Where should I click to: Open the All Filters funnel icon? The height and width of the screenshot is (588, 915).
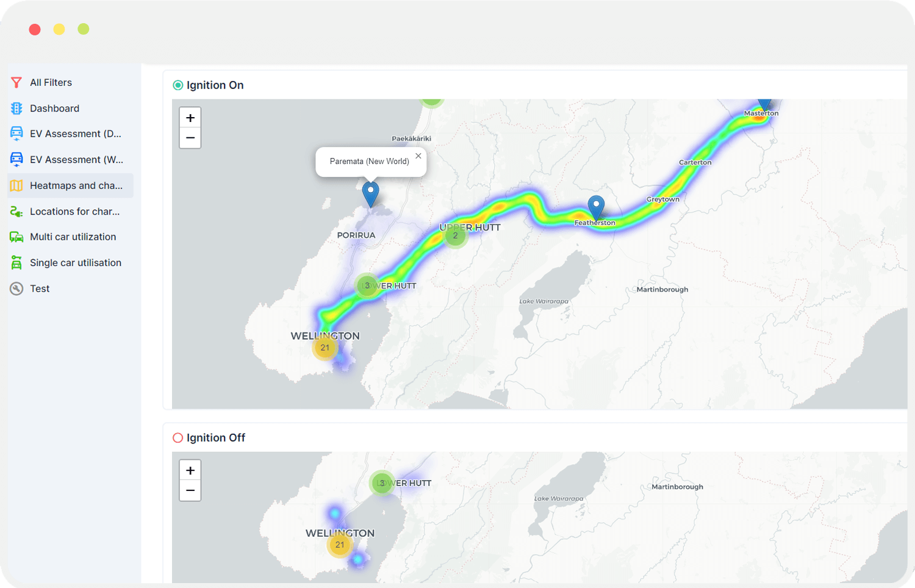[x=16, y=82]
